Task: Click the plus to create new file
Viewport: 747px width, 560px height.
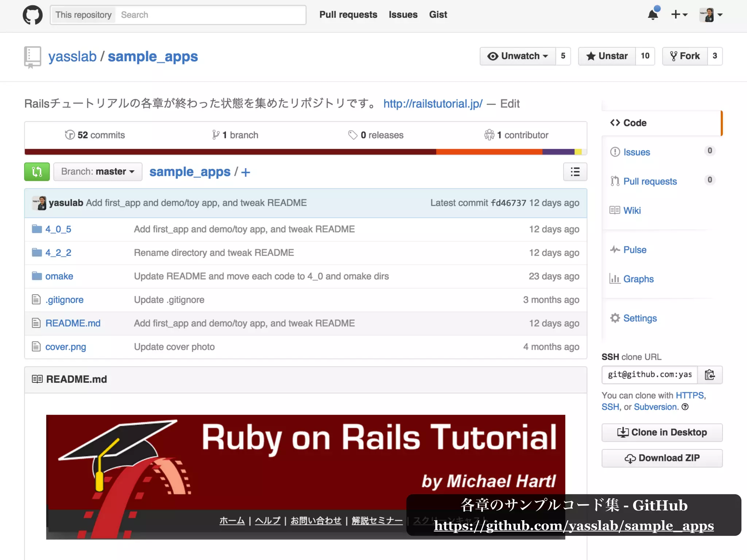Action: [245, 172]
